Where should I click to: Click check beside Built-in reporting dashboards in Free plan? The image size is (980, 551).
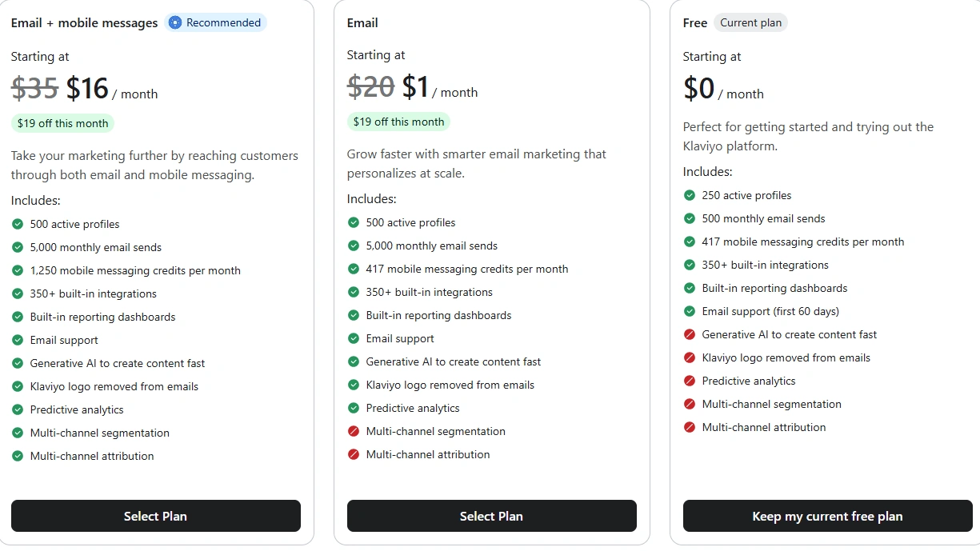(690, 288)
